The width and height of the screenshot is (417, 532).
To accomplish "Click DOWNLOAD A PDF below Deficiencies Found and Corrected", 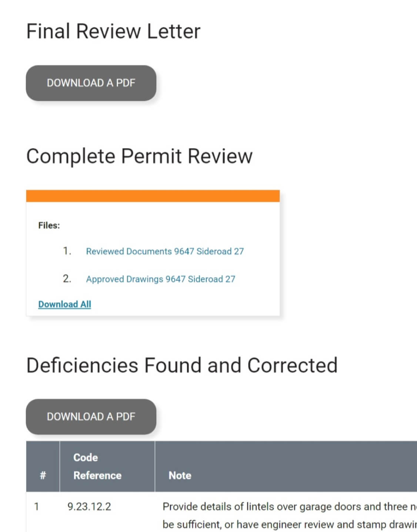I will tap(91, 417).
